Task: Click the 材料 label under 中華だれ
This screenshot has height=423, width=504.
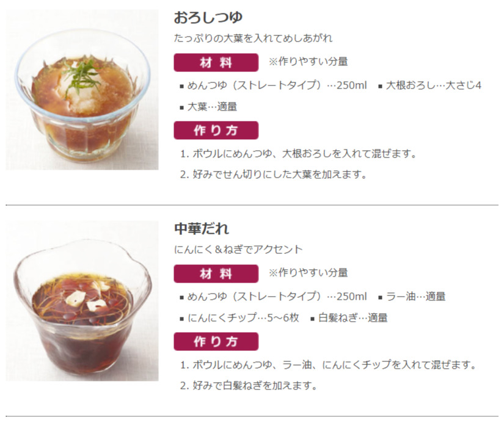Action: click(x=216, y=273)
